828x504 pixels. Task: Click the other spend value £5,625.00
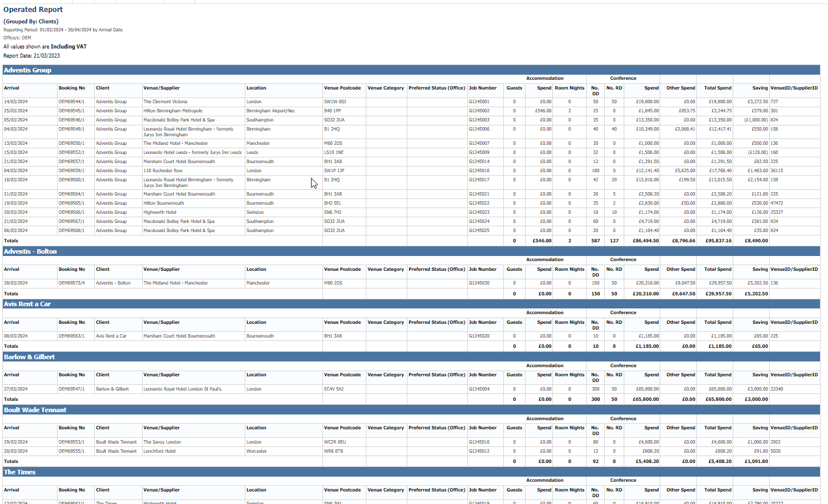[685, 170]
